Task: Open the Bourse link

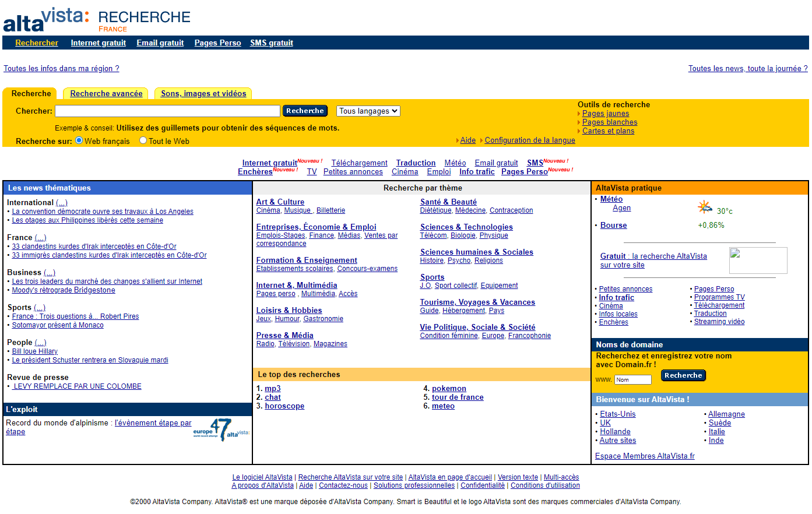Action: pos(614,225)
